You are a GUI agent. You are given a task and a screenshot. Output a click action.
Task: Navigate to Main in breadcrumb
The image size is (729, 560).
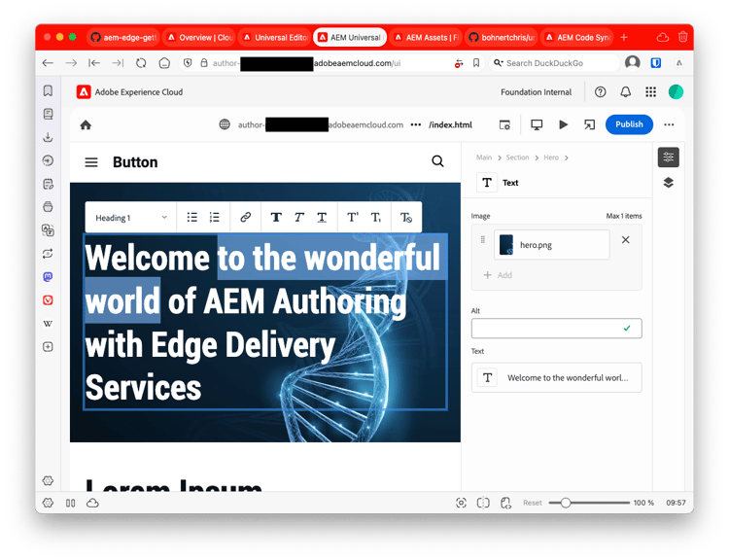[483, 157]
